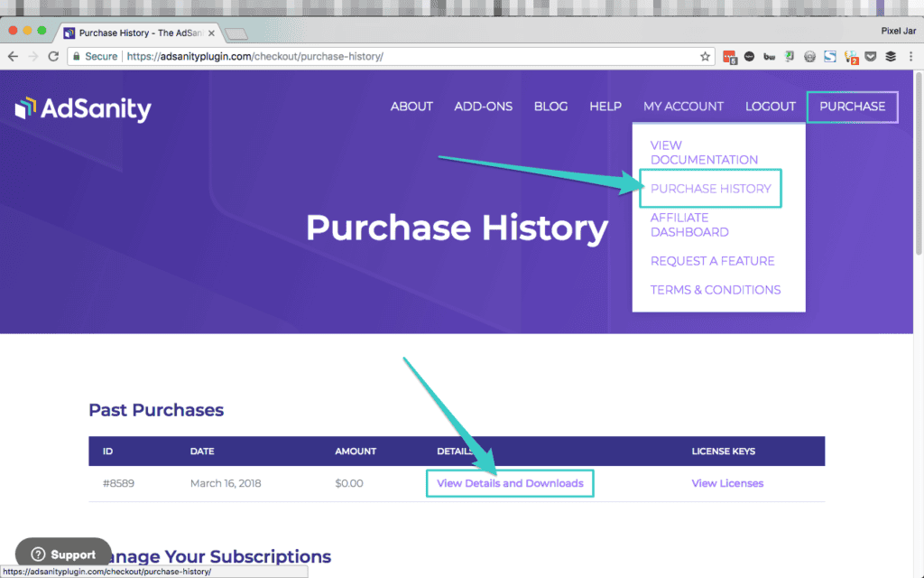The width and height of the screenshot is (924, 578).
Task: Click the View Licenses link
Action: point(727,483)
